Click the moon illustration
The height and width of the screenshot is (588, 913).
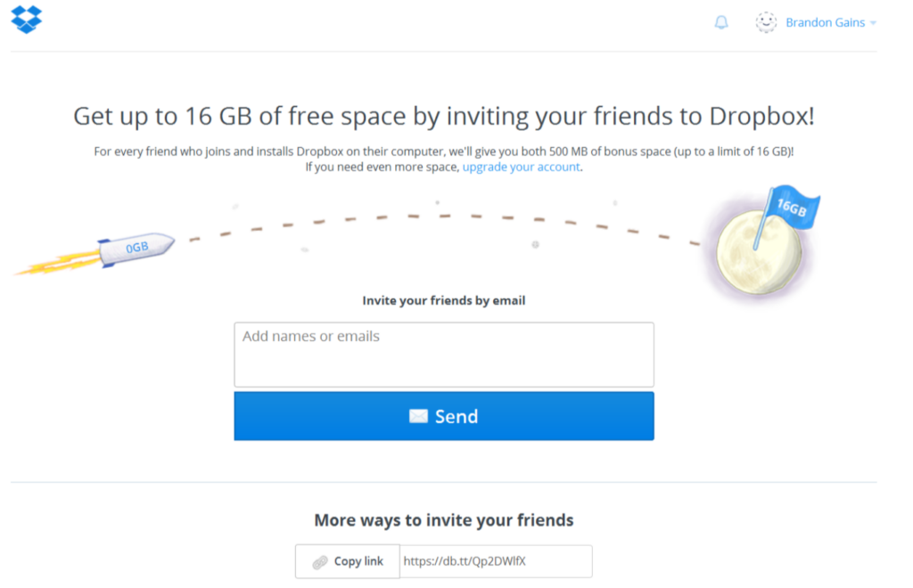(758, 253)
